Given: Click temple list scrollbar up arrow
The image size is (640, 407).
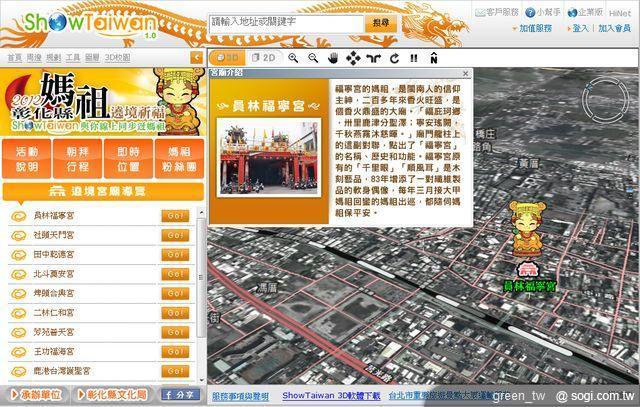Looking at the screenshot, I should [x=201, y=213].
